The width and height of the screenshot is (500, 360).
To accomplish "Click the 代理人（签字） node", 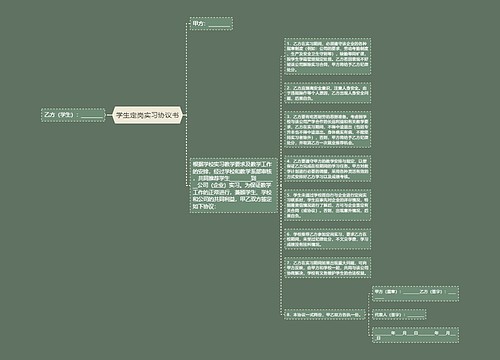I will [x=399, y=314].
